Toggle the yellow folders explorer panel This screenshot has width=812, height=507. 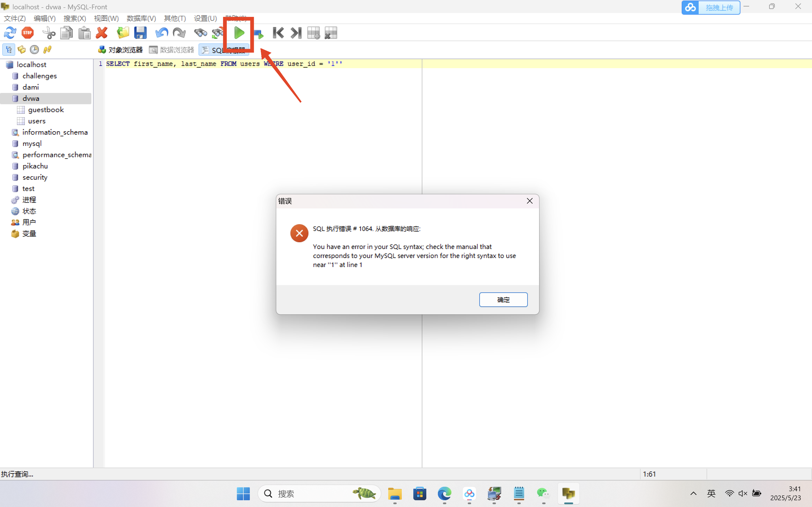coord(21,50)
